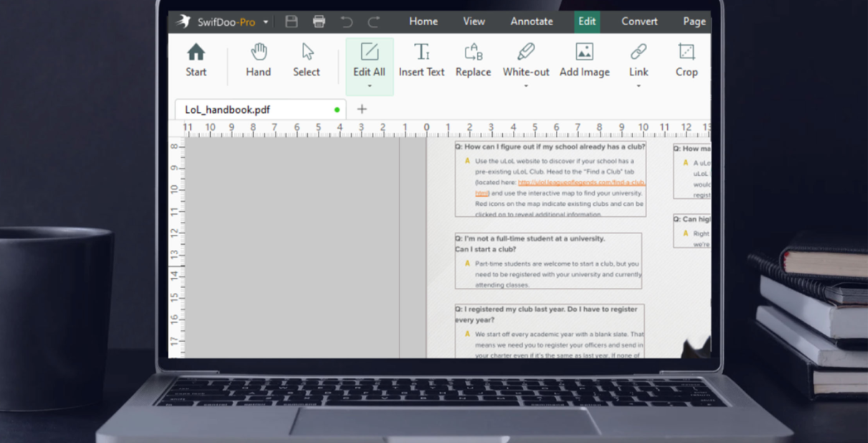Click the Start home icon
The image size is (868, 443).
tap(196, 53)
